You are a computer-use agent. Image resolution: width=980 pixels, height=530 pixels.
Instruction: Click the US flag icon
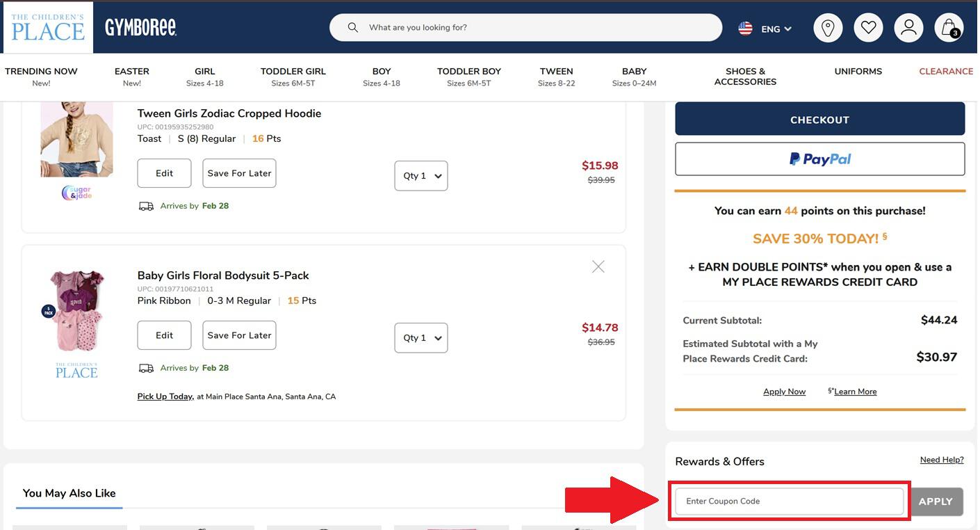(x=745, y=29)
